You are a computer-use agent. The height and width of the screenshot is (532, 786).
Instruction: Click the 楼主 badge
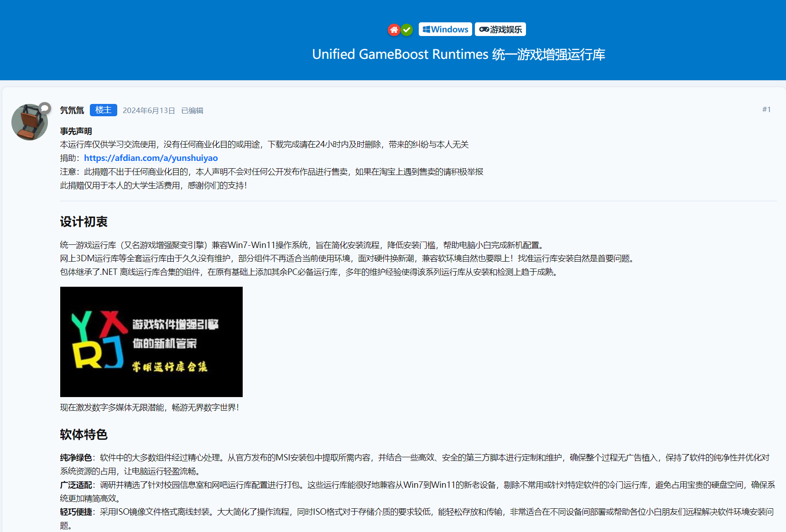pyautogui.click(x=103, y=110)
